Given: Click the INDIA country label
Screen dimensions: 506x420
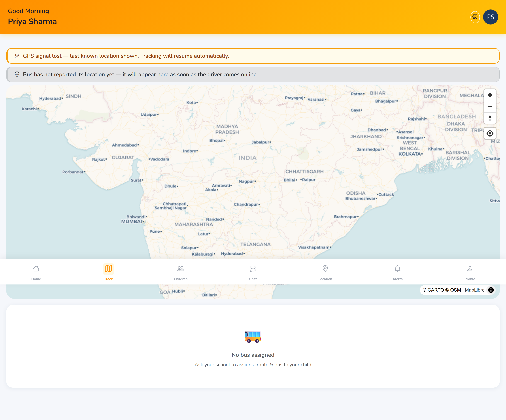Looking at the screenshot, I should pyautogui.click(x=247, y=158).
